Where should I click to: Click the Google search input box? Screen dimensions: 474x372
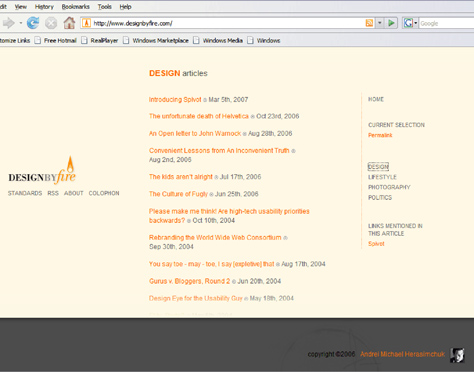pos(447,23)
